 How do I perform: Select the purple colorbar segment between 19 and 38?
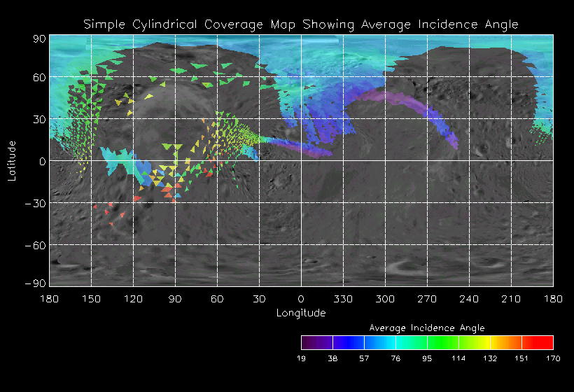pos(317,342)
